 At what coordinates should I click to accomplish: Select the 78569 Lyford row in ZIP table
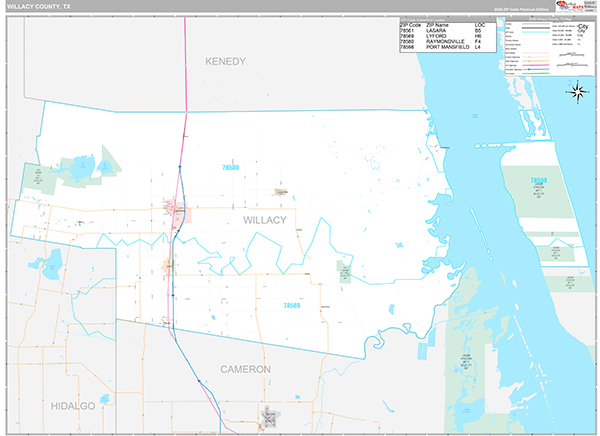[440, 37]
